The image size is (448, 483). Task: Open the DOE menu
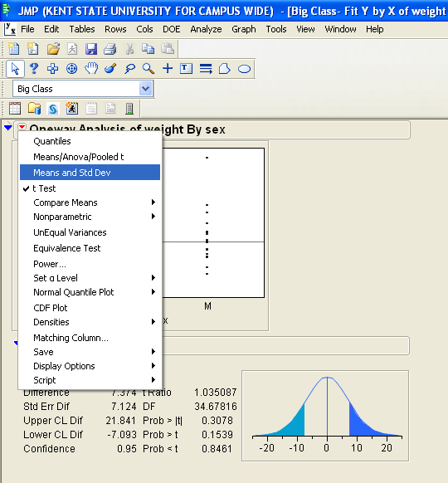pos(171,29)
